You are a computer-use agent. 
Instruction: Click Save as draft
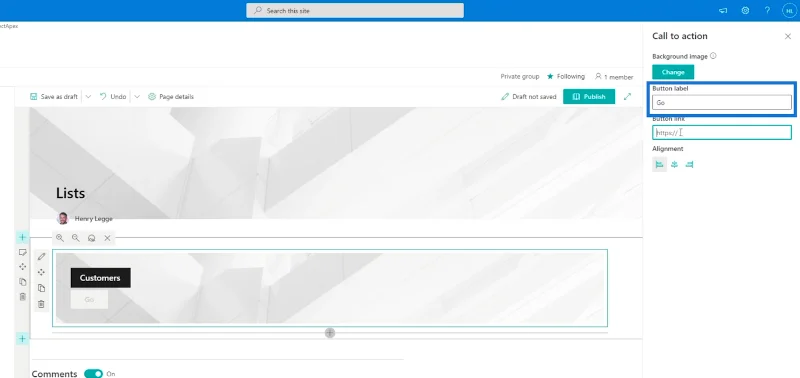pos(54,96)
